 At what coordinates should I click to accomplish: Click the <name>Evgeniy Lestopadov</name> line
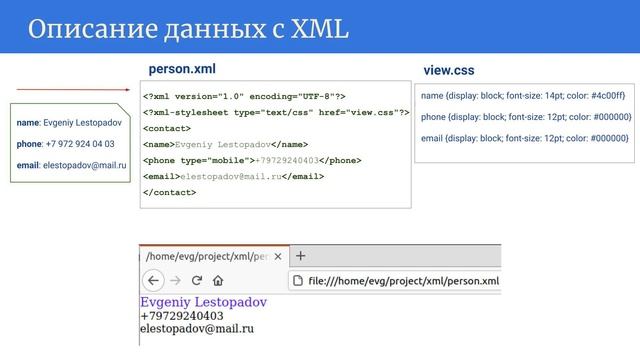(225, 144)
